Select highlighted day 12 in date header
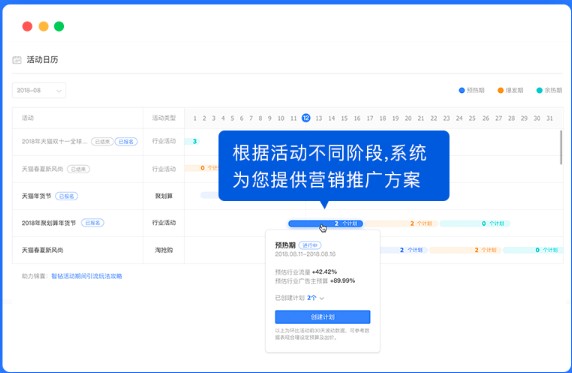Screen dimensions: 572x373 [x=306, y=118]
